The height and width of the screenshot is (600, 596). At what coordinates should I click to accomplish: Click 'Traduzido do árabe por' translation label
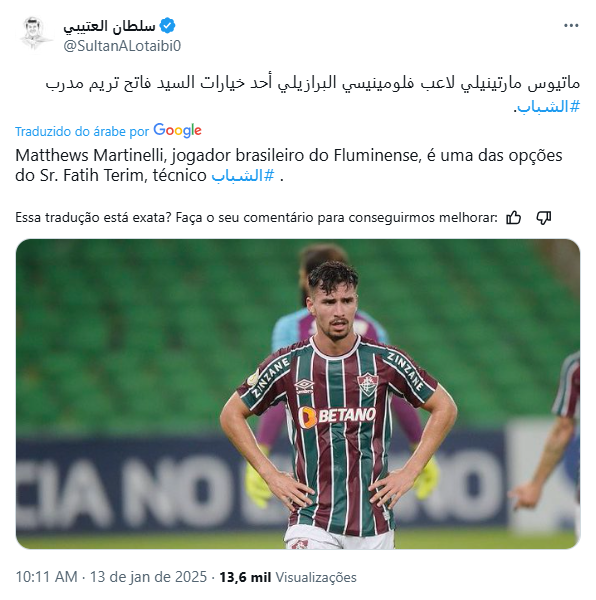coord(82,131)
